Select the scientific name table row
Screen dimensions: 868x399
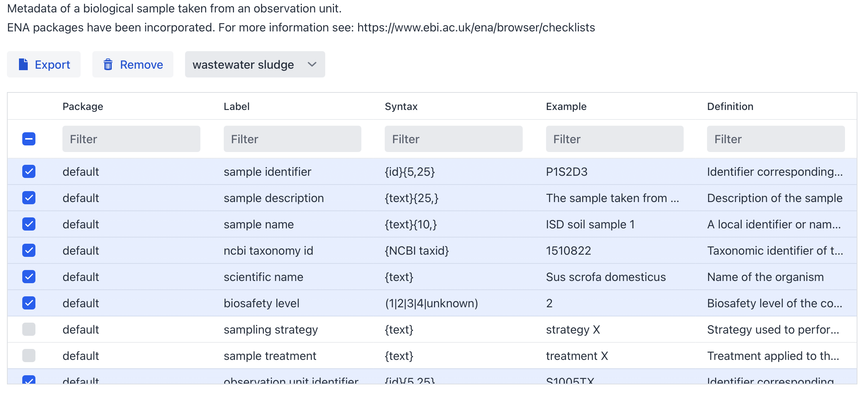pyautogui.click(x=263, y=277)
